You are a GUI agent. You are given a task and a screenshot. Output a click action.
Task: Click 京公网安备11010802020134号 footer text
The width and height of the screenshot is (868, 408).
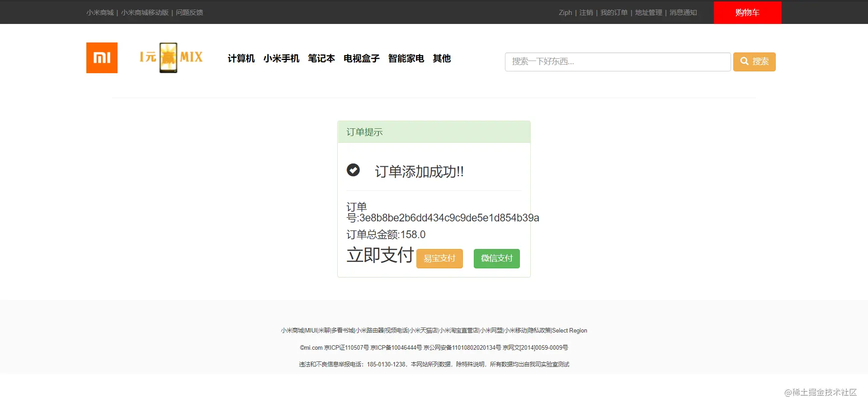462,348
